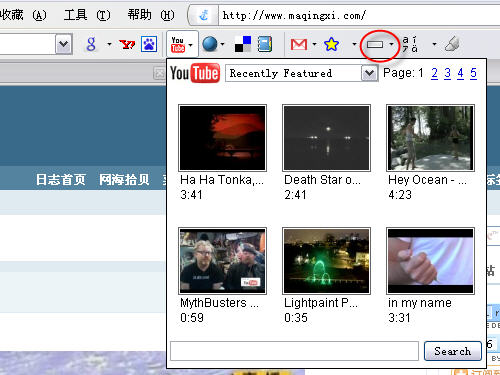Click the yellow star bookmark icon
This screenshot has height=375, width=500.
[331, 44]
